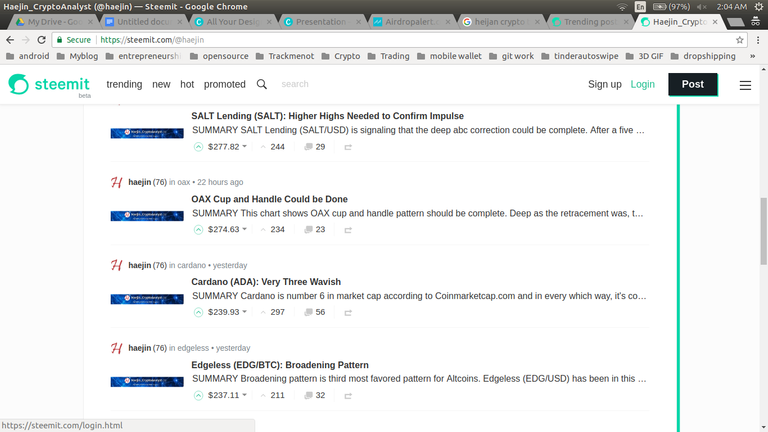Show voters list for 211 votes
768x432 pixels.
(277, 395)
